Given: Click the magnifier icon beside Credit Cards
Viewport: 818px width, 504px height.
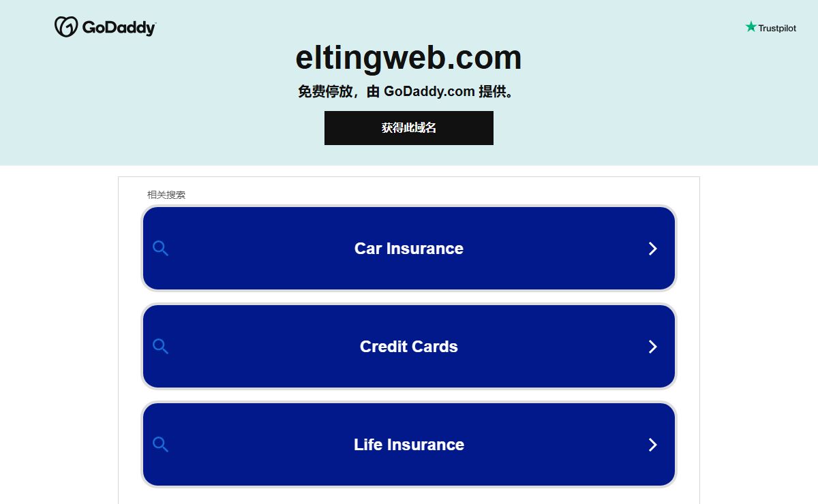Looking at the screenshot, I should [x=160, y=346].
